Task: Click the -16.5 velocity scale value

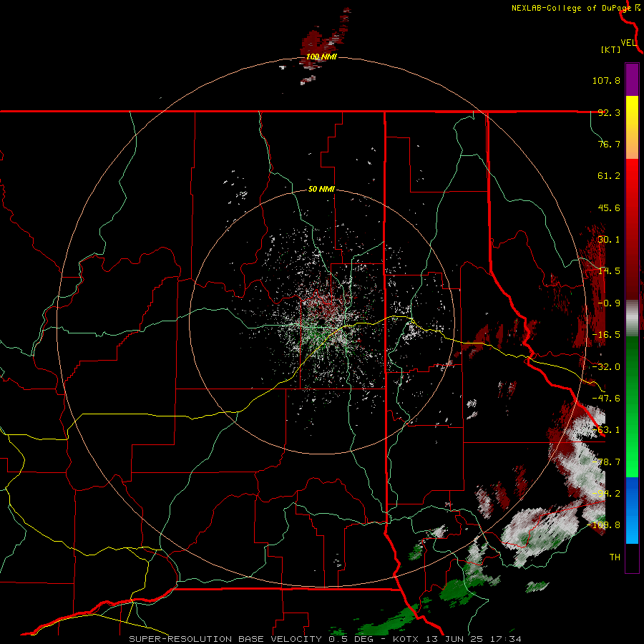Action: point(606,335)
